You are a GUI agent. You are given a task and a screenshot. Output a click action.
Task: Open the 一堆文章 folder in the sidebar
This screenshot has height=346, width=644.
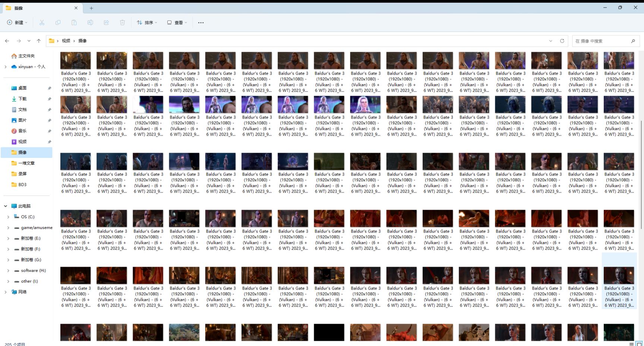coord(26,163)
